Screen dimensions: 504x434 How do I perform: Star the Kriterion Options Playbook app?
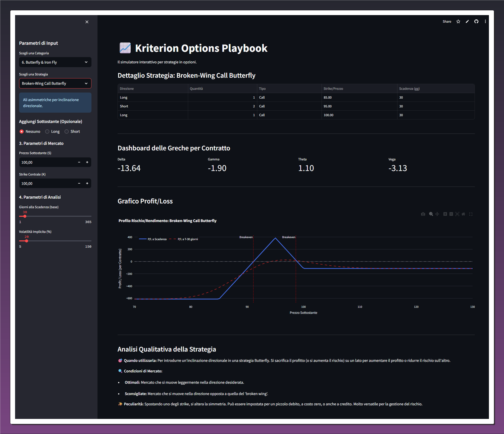[458, 22]
